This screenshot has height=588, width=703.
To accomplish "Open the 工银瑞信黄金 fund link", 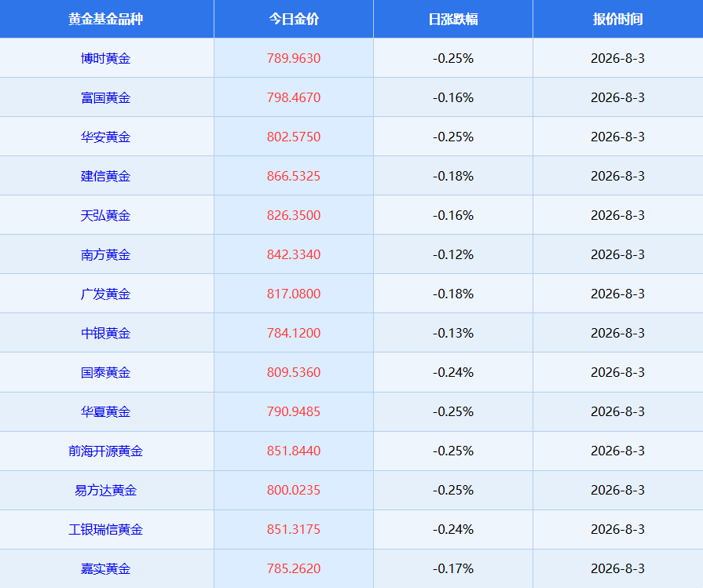I will click(x=105, y=529).
